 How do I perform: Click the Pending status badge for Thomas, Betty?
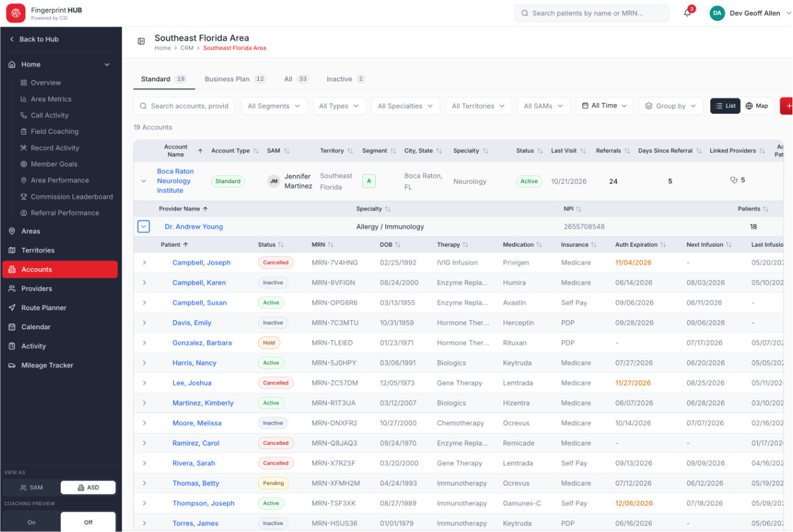tap(273, 483)
